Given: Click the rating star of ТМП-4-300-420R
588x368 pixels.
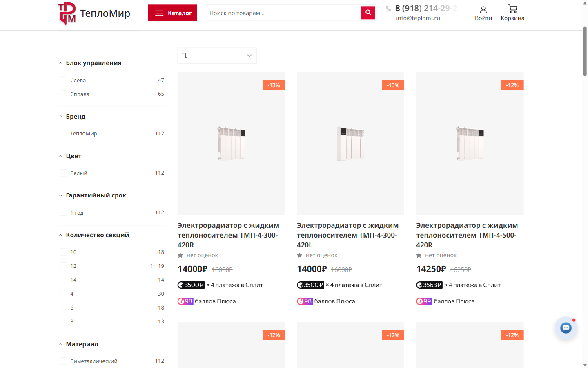Looking at the screenshot, I should pos(180,256).
